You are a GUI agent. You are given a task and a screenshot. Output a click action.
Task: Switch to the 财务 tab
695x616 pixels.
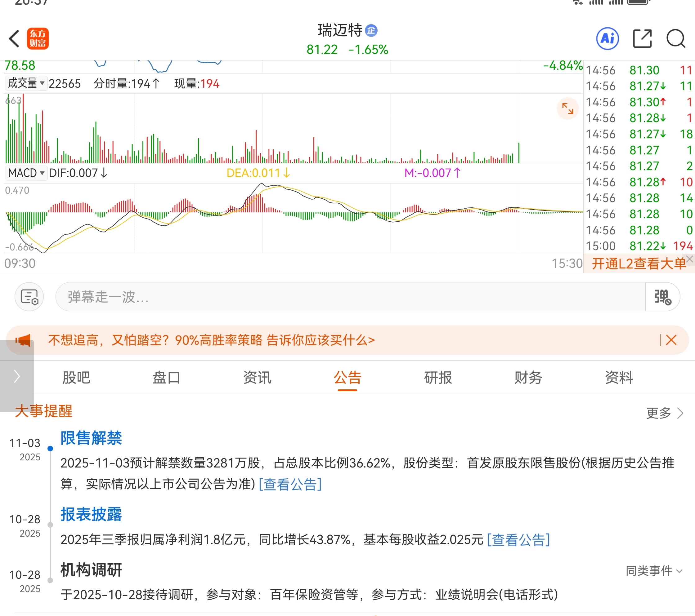528,378
